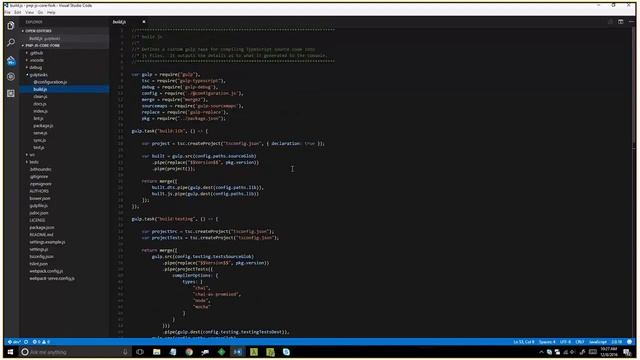Open the Search view icon

11,42
